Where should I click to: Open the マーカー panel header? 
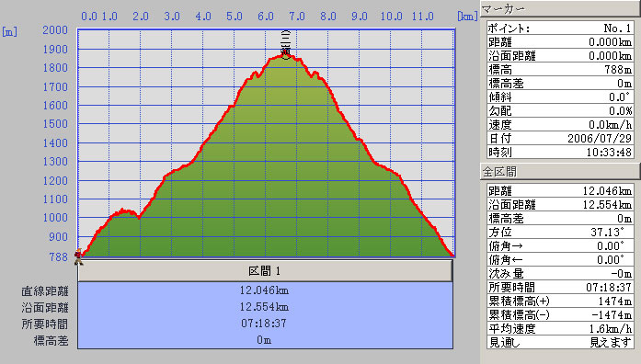560,8
